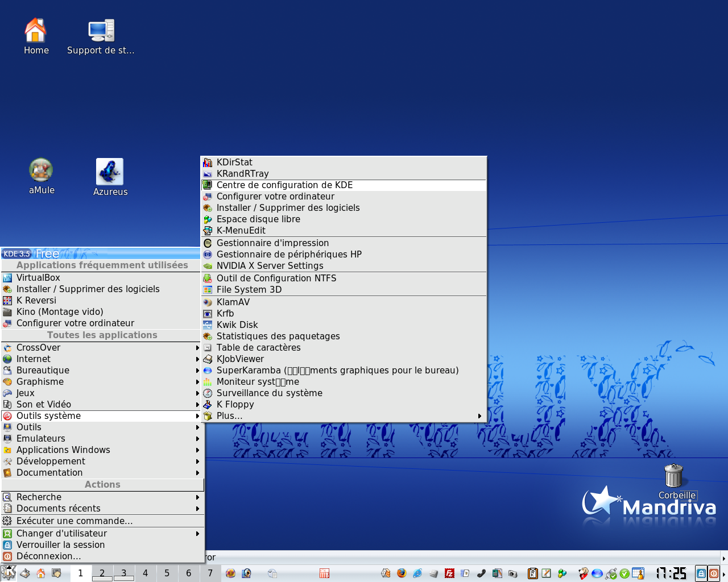Click the blue SuperKaramba tray icon
The width and height of the screenshot is (728, 582).
tap(597, 573)
